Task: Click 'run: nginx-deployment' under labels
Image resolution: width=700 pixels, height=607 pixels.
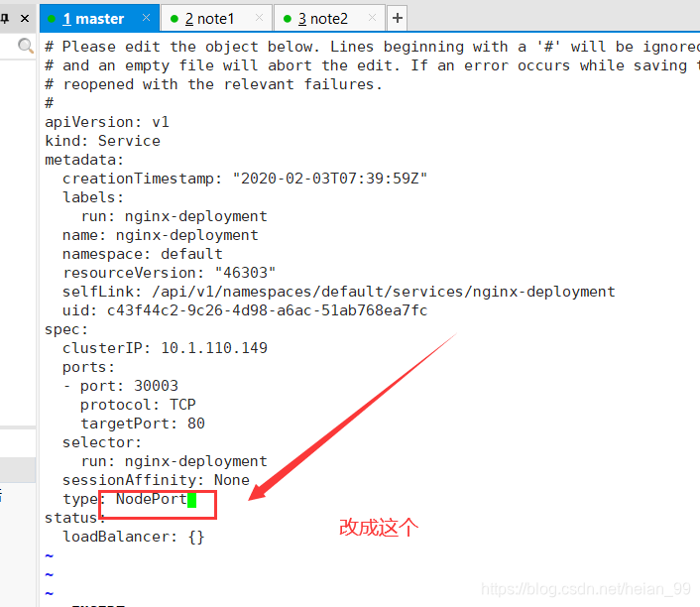Action: 175,216
